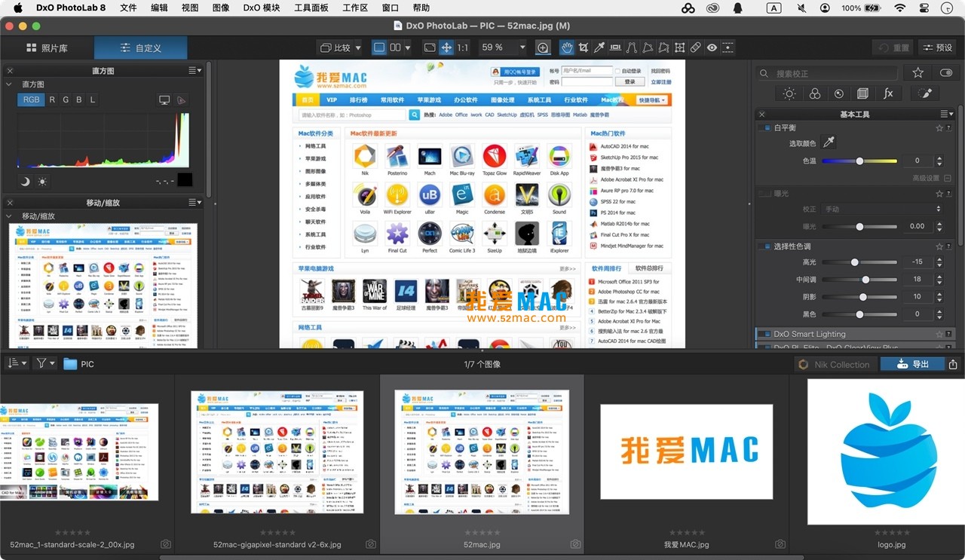The width and height of the screenshot is (965, 560).
Task: Select the logo.jpg thumbnail
Action: [x=886, y=451]
